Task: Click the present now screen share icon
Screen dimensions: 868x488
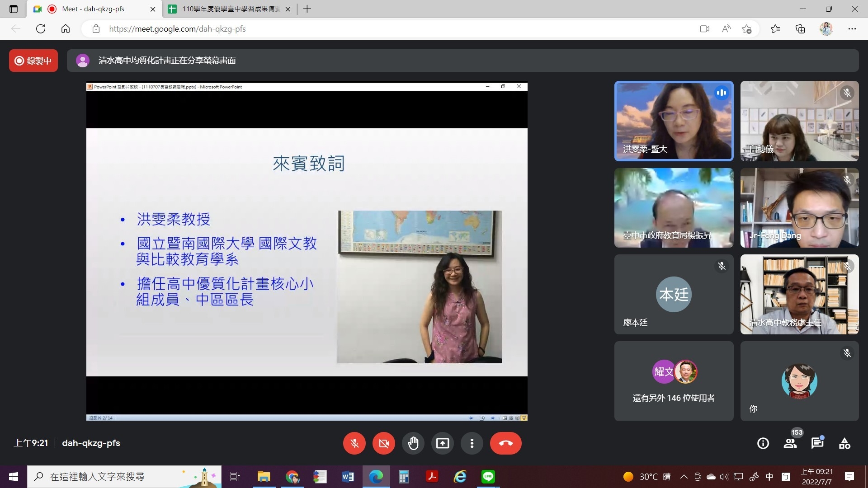Action: pyautogui.click(x=442, y=443)
